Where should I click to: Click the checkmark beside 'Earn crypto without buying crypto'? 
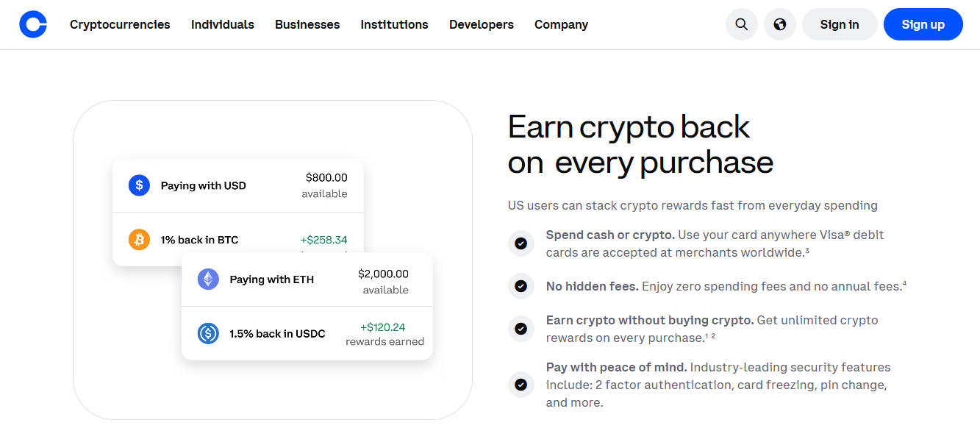coord(521,329)
